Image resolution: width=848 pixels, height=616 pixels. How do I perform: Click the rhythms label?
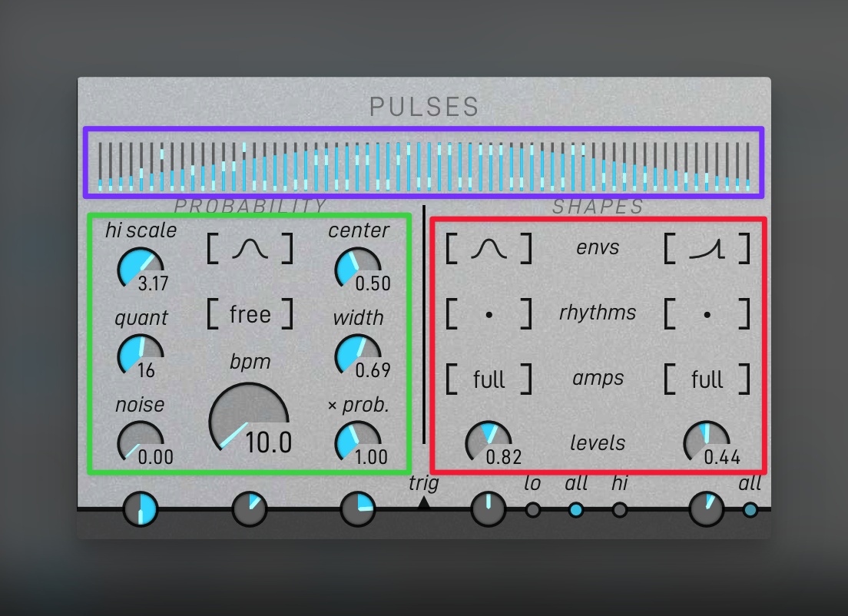pyautogui.click(x=598, y=313)
